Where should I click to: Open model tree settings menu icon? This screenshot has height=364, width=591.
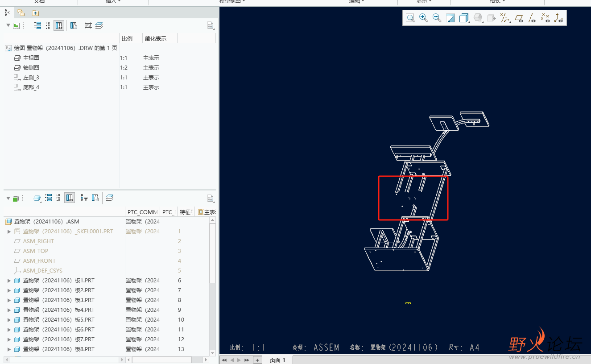(x=211, y=198)
